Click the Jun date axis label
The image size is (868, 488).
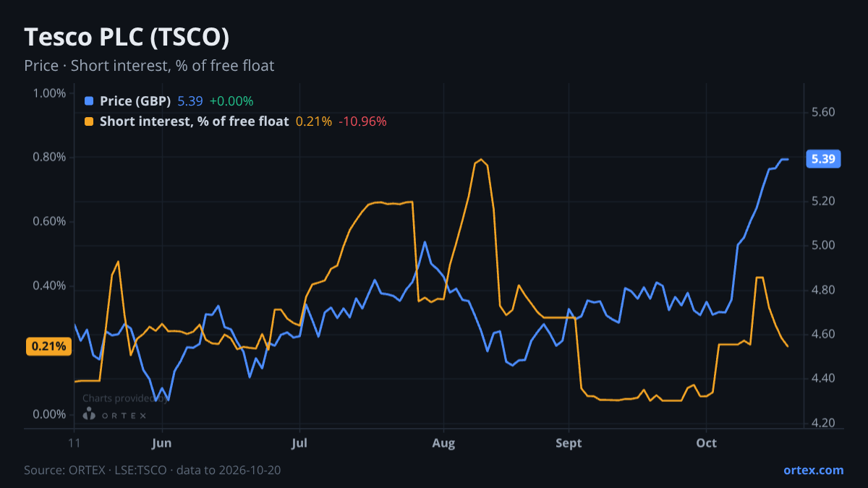(x=162, y=443)
